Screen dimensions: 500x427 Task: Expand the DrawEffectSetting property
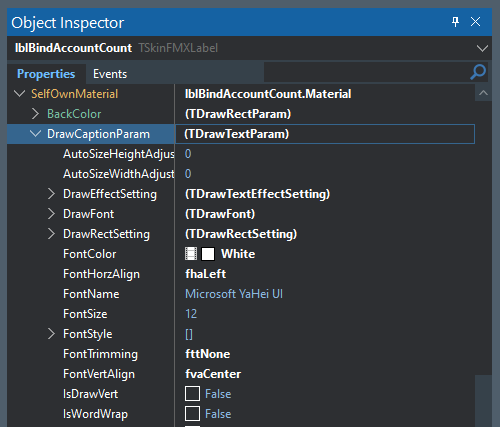click(51, 194)
